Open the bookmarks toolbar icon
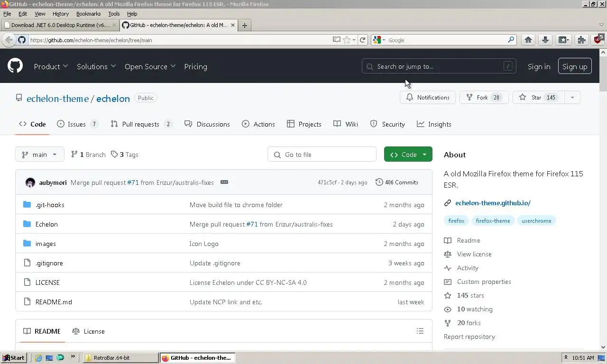The image size is (607, 364). click(x=563, y=40)
